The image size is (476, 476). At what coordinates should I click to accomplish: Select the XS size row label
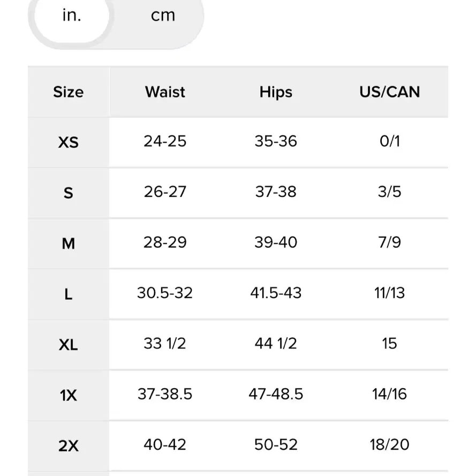(69, 142)
